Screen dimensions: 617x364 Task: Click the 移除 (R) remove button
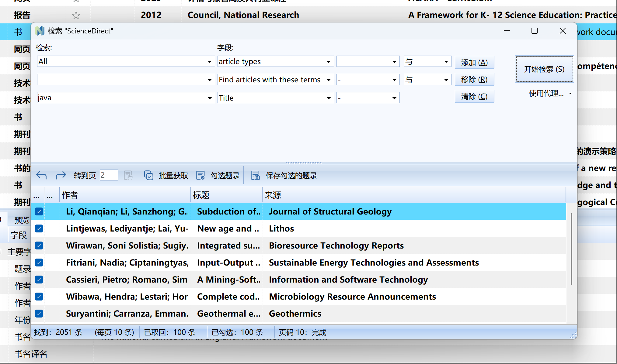click(474, 79)
